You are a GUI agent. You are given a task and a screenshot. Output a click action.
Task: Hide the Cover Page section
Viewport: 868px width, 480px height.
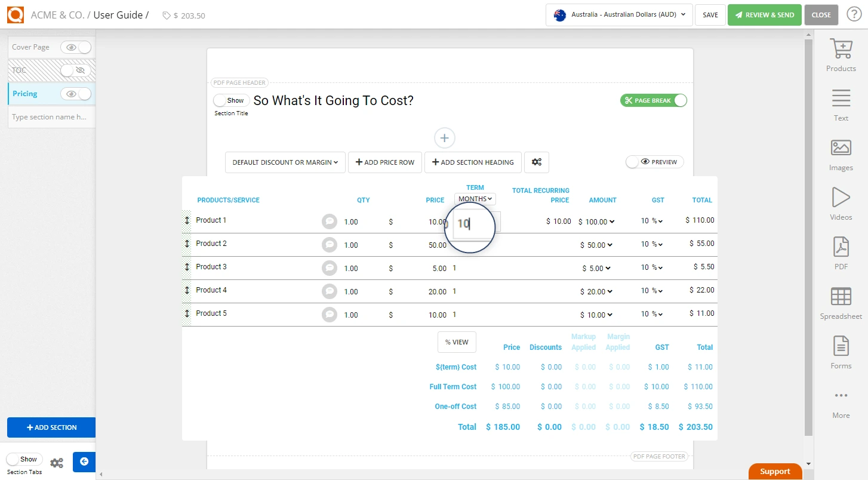(76, 47)
